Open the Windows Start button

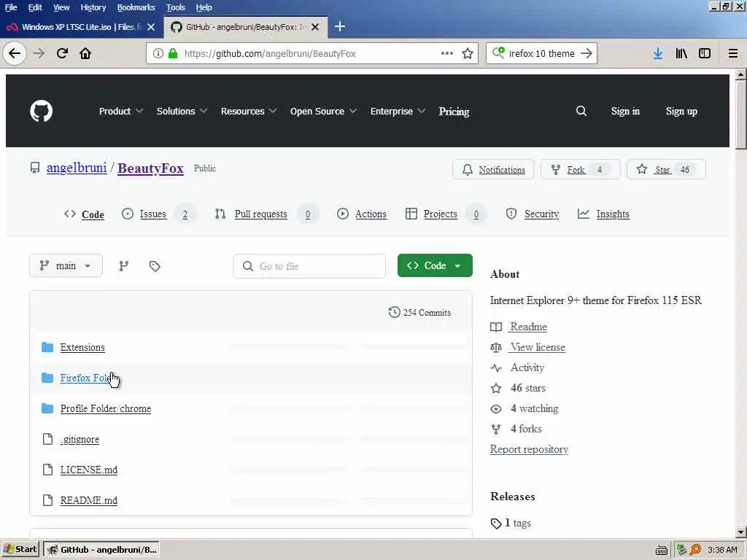pyautogui.click(x=19, y=550)
